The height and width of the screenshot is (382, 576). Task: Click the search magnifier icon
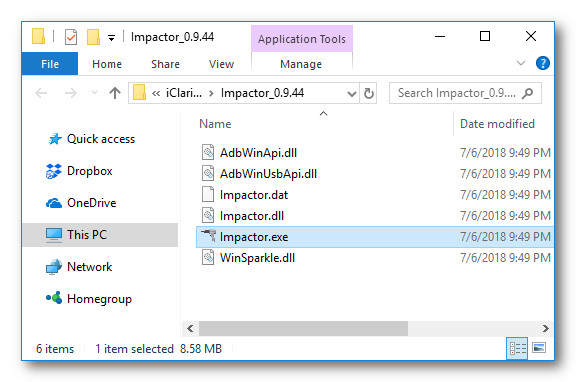tap(528, 93)
